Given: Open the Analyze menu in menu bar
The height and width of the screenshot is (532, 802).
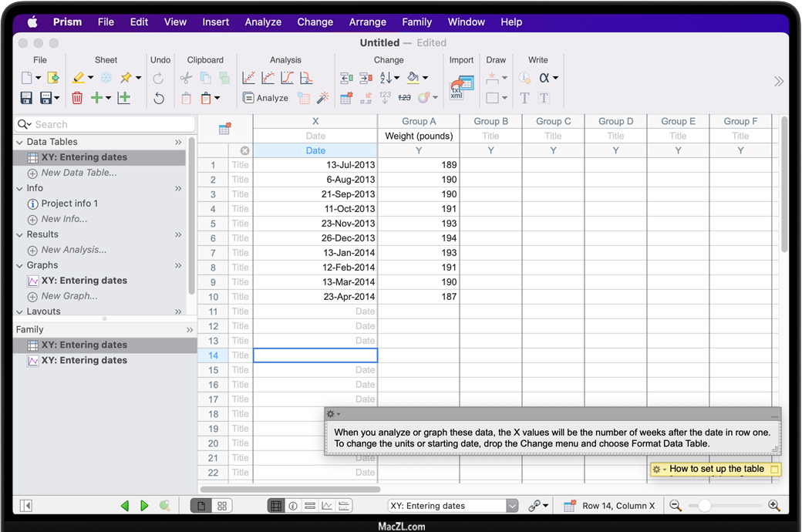Looking at the screenshot, I should pos(263,22).
